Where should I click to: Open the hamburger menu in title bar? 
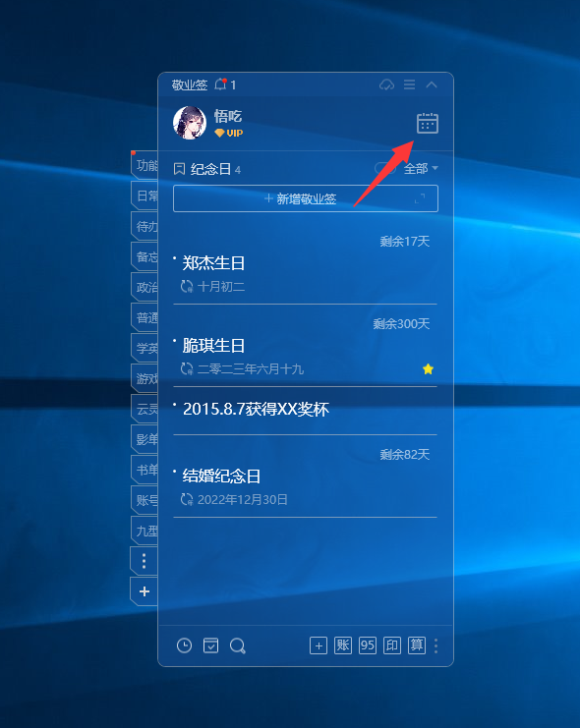pyautogui.click(x=409, y=84)
